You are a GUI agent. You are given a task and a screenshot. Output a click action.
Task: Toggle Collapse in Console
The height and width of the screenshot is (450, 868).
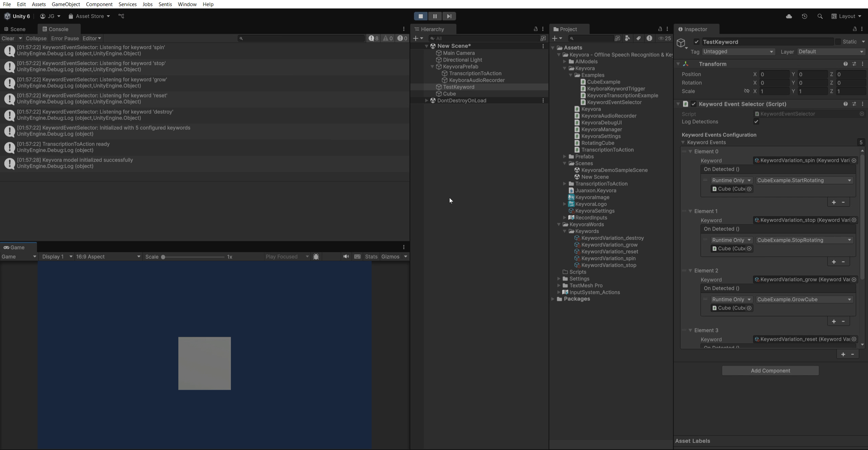pos(36,38)
